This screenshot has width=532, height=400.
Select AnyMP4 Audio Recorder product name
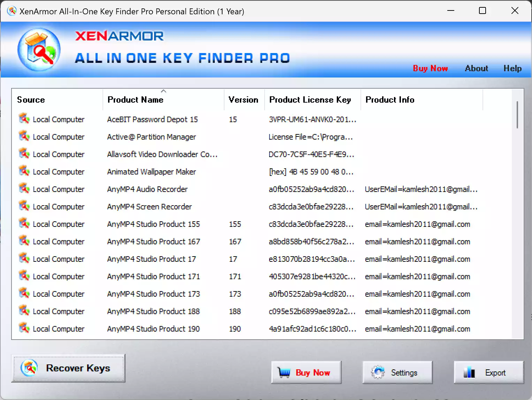147,189
